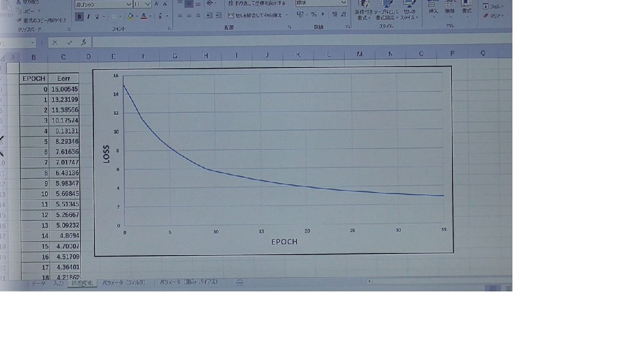Click the increase indent icon
This screenshot has width=640, height=364.
220,15
